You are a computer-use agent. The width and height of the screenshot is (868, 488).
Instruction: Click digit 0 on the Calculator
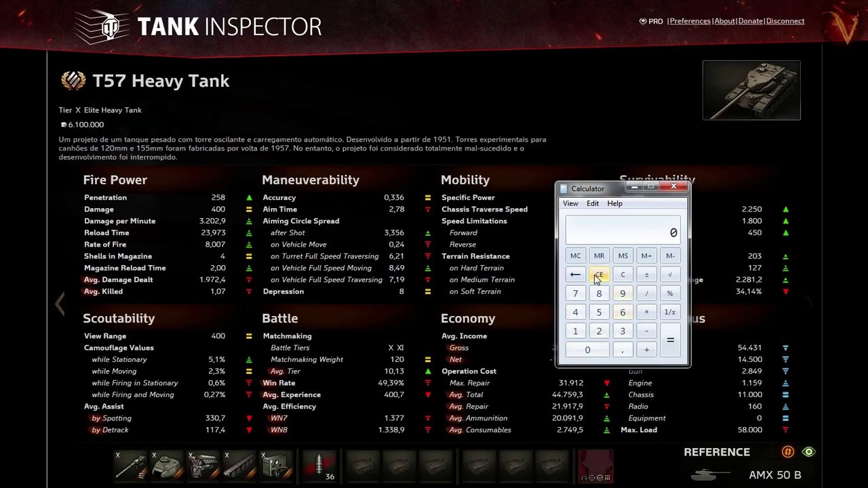[587, 350]
